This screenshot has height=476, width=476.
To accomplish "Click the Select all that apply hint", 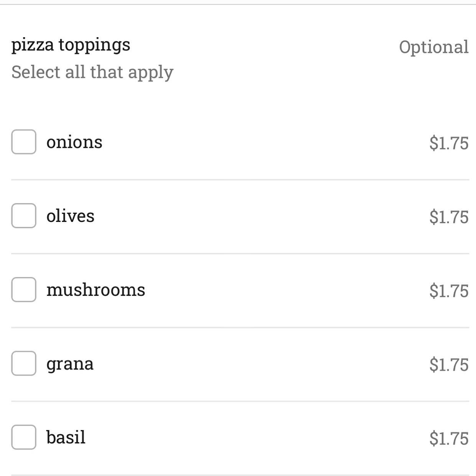I will [x=92, y=73].
